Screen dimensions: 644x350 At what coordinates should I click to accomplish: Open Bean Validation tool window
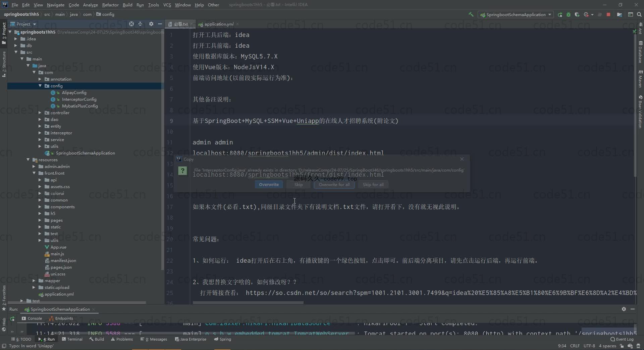pyautogui.click(x=640, y=112)
